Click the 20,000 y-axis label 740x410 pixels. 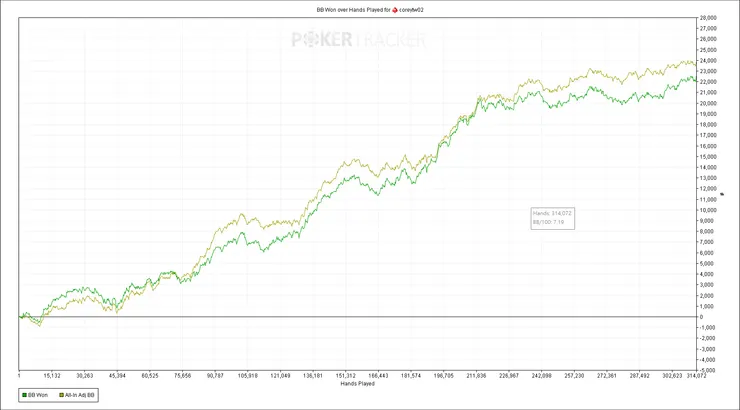point(708,103)
